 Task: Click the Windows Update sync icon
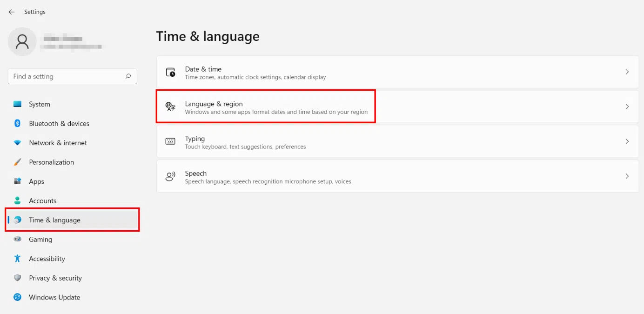point(18,297)
